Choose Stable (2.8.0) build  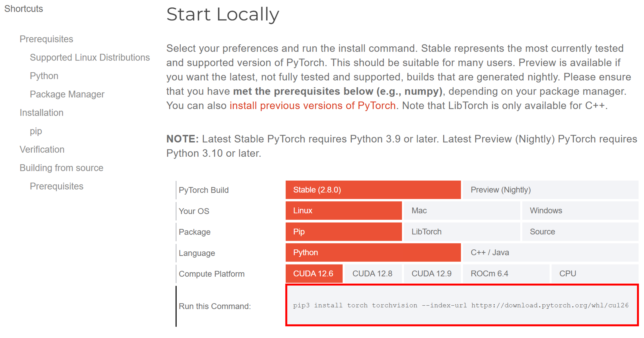pos(373,190)
